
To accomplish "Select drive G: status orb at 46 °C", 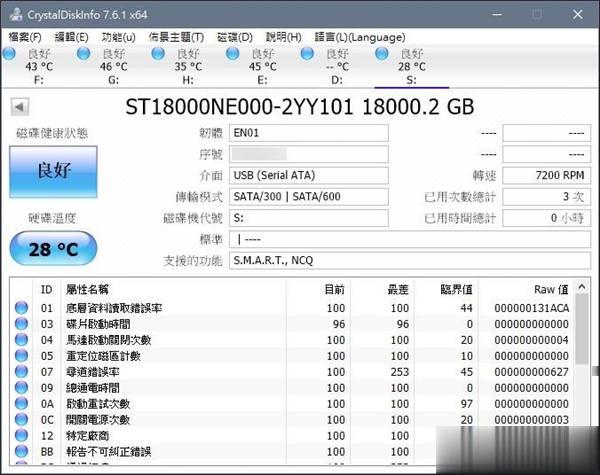I will pos(84,54).
